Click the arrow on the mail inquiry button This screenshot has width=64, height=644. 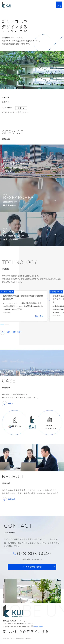click(54, 567)
